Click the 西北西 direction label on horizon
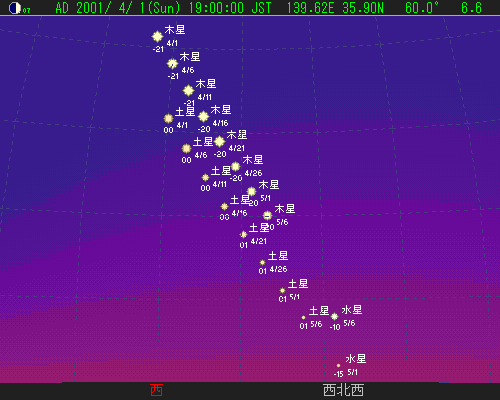 pos(343,390)
